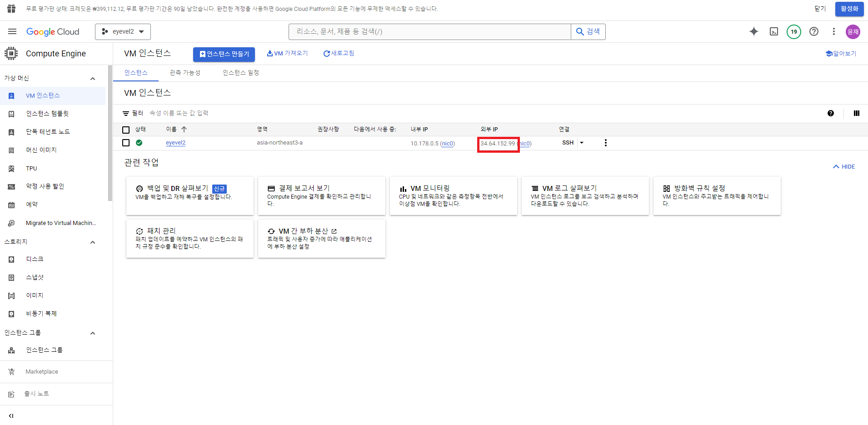
Task: Open notifications badge showing 19
Action: point(794,31)
